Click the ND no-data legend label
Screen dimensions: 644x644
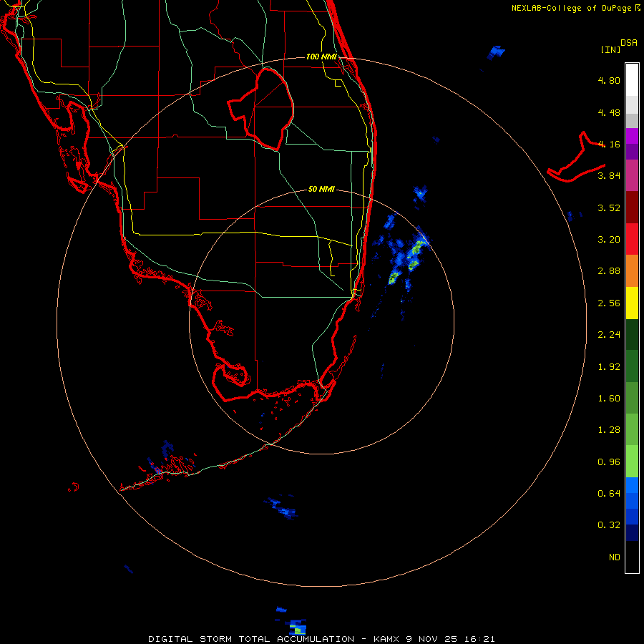[615, 557]
